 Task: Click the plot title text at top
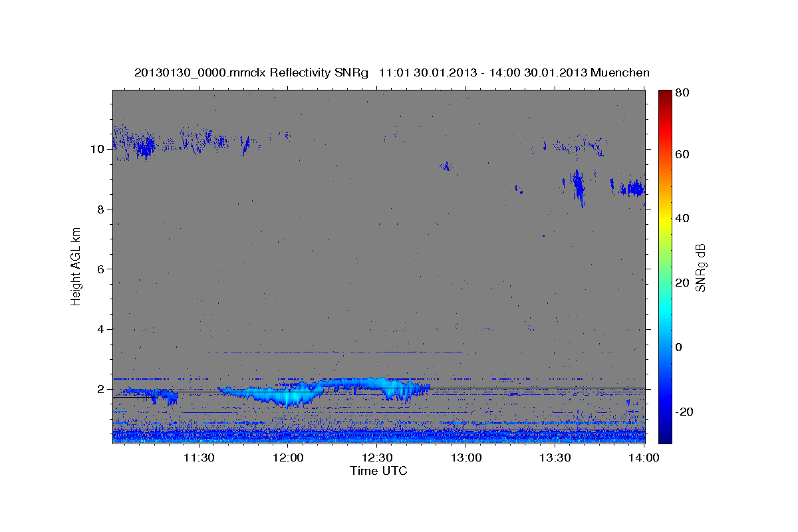(392, 72)
